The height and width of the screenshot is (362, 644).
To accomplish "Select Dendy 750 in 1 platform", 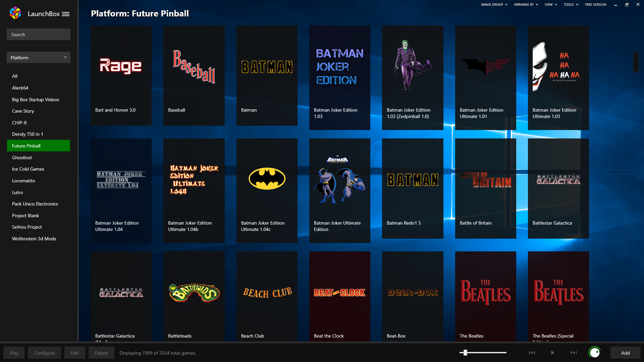I will click(x=39, y=134).
